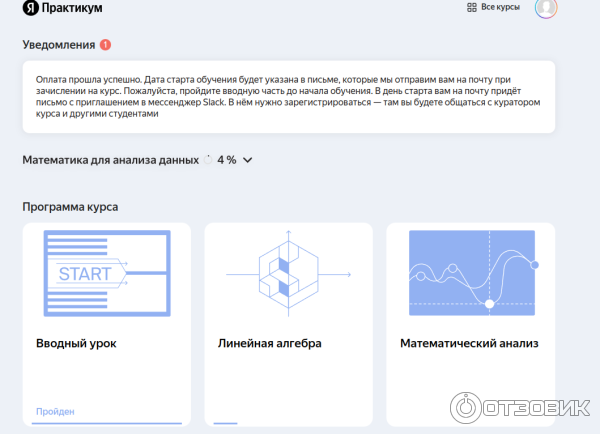Open the Все курсы menu label
Viewport: 600px width, 434px height.
coord(500,7)
